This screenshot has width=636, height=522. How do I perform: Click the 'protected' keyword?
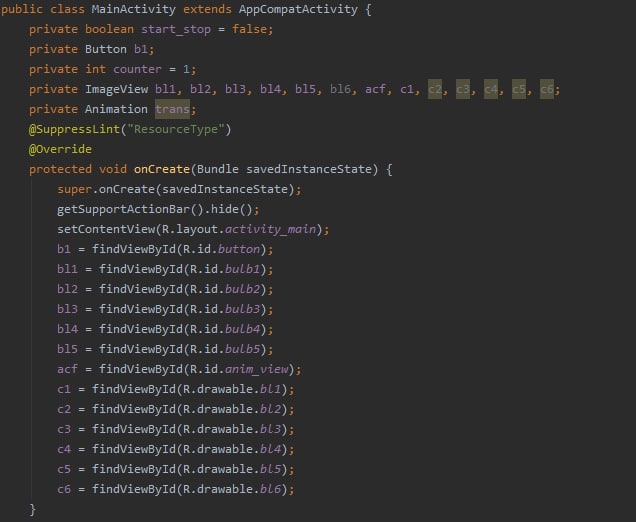(60, 169)
